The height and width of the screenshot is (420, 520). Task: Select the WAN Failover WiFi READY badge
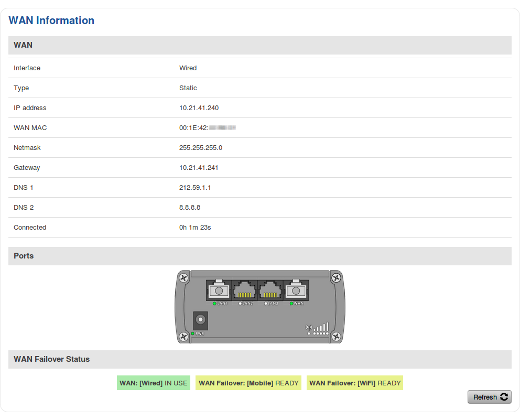coord(355,383)
